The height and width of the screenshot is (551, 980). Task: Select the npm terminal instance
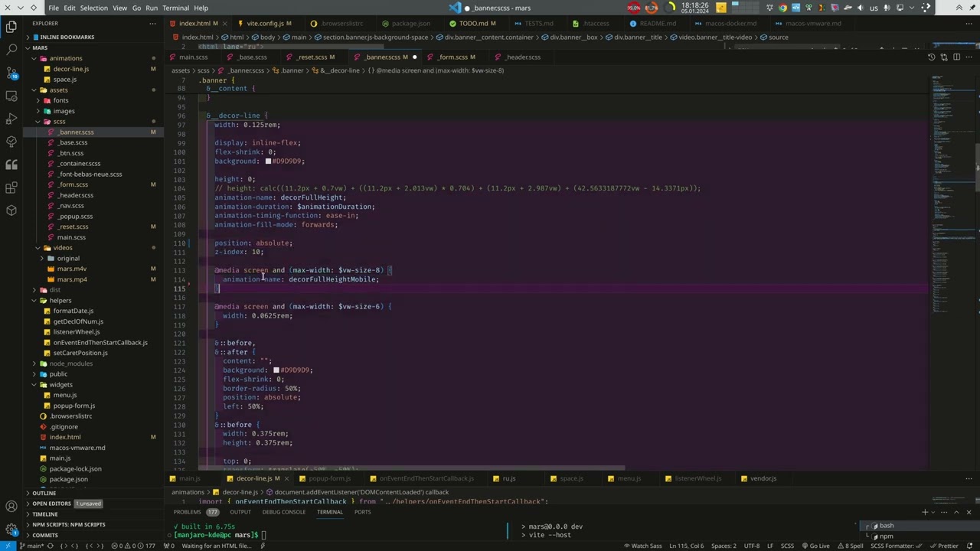pyautogui.click(x=919, y=536)
